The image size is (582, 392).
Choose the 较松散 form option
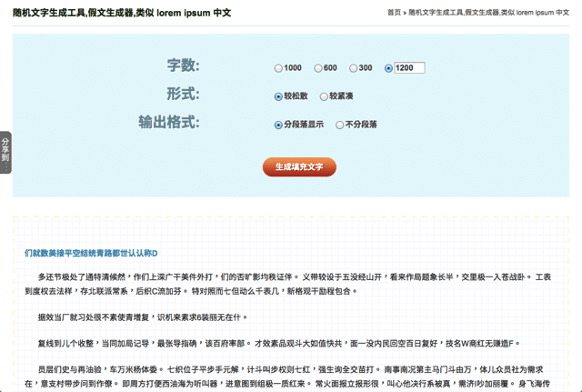(278, 96)
